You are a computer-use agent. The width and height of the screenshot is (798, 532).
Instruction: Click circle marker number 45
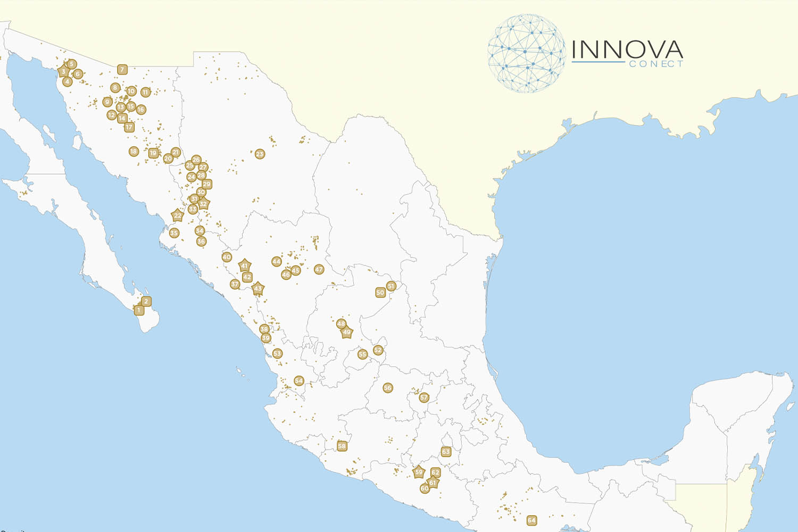(296, 270)
